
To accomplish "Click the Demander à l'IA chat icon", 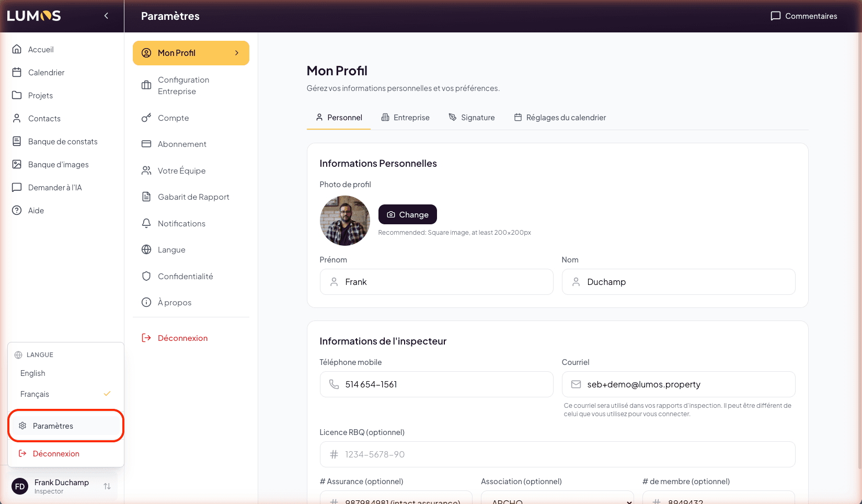I will click(17, 187).
